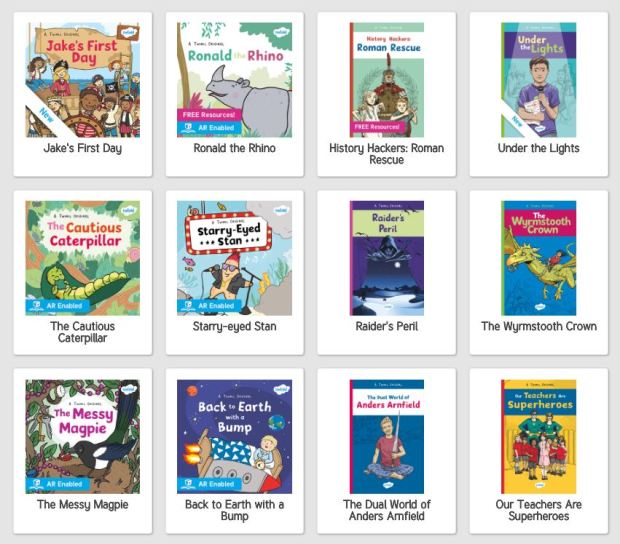
Task: Click the New ribbon on Jake's First Day
Action: (47, 115)
